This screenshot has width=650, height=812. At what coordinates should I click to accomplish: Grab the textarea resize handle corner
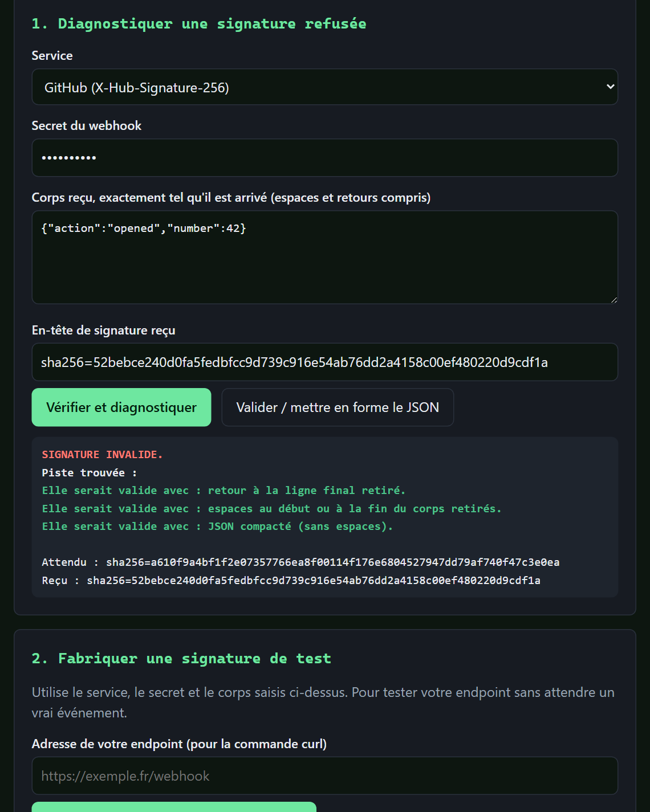[x=614, y=300]
